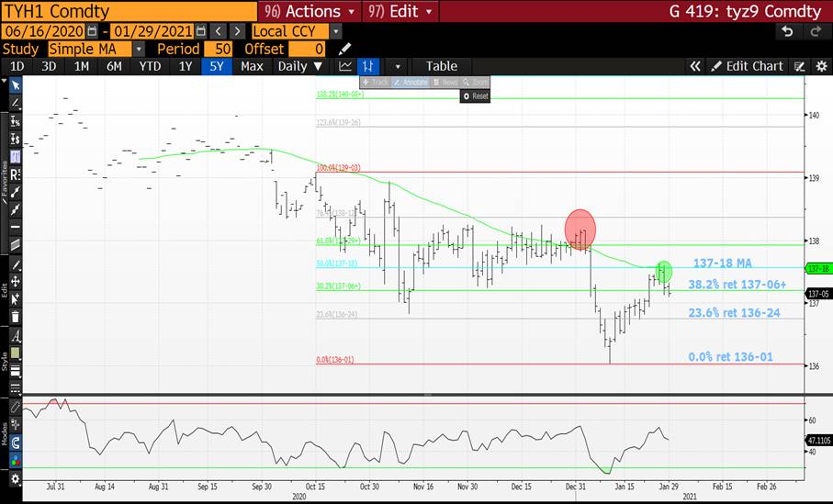Select the regression R tool
Screen dimensions: 833x504
click(16, 174)
